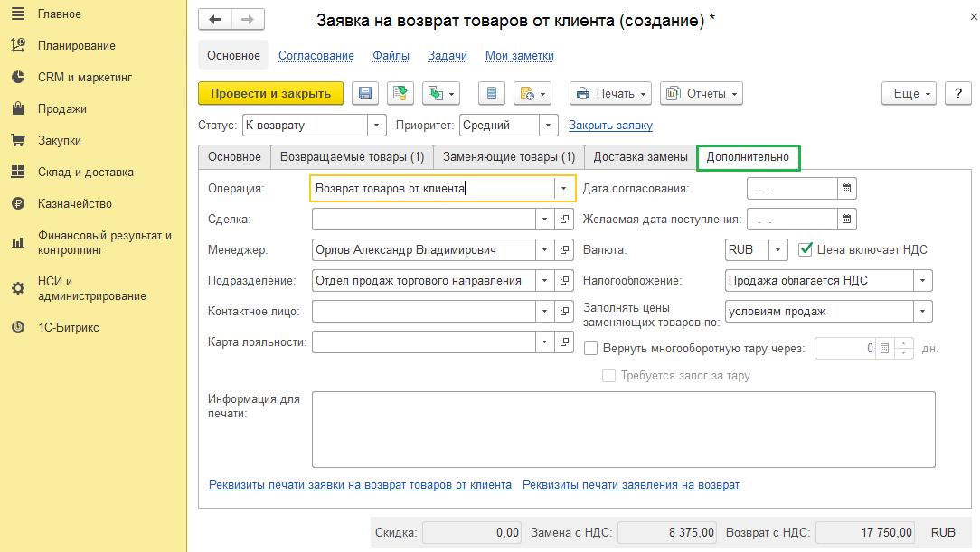Click the Провести и закрыть button
Image resolution: width=980 pixels, height=552 pixels.
pyautogui.click(x=270, y=94)
